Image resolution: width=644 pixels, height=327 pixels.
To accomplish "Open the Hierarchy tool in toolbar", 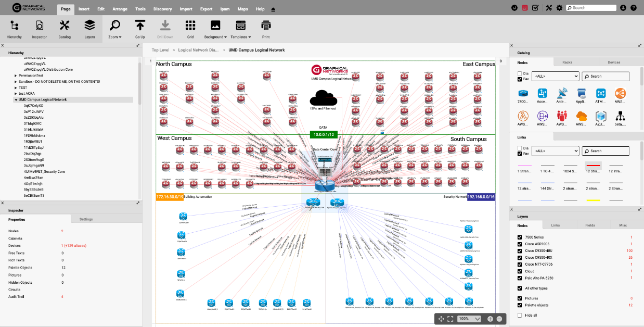I will (x=14, y=29).
